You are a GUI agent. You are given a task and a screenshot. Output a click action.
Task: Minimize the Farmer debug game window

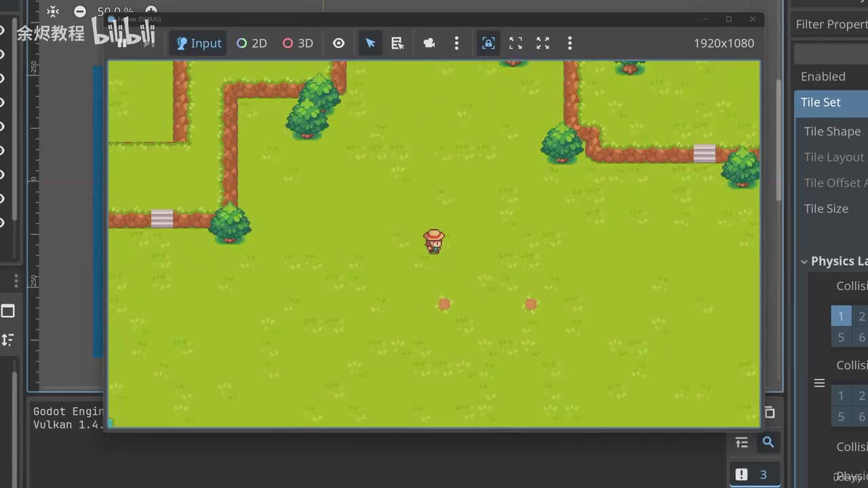point(705,19)
